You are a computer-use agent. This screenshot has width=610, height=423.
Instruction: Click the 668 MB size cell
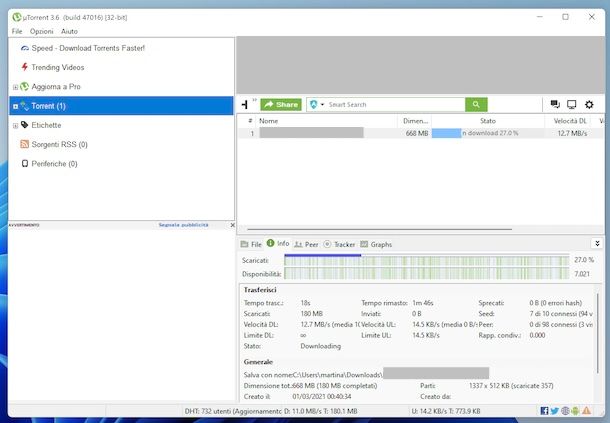[417, 133]
